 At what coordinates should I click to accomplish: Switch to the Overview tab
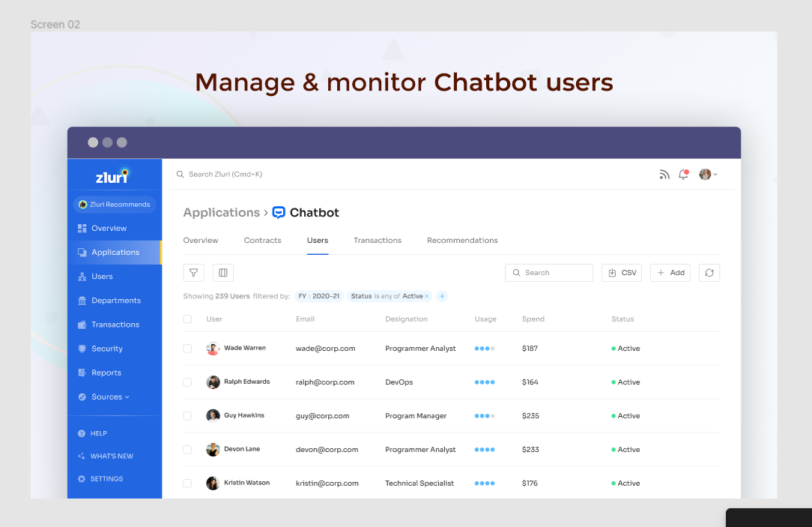click(x=201, y=241)
